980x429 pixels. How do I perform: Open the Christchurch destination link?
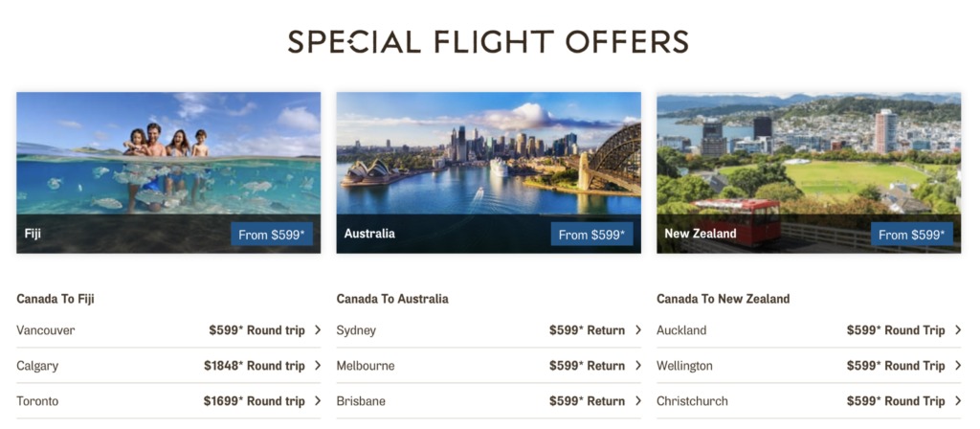coord(692,401)
